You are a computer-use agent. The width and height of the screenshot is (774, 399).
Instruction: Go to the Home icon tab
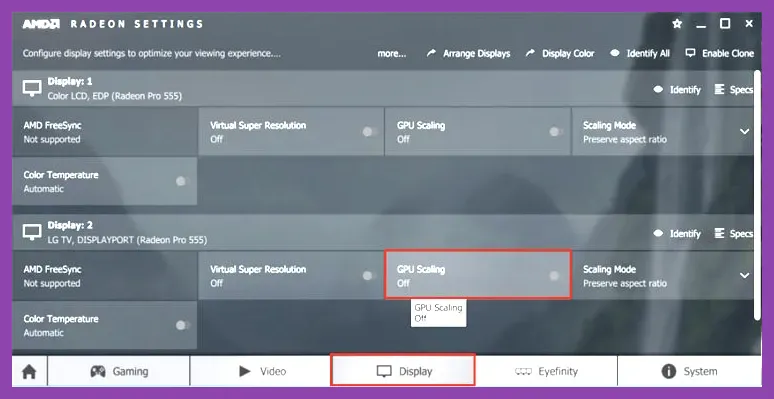(29, 371)
